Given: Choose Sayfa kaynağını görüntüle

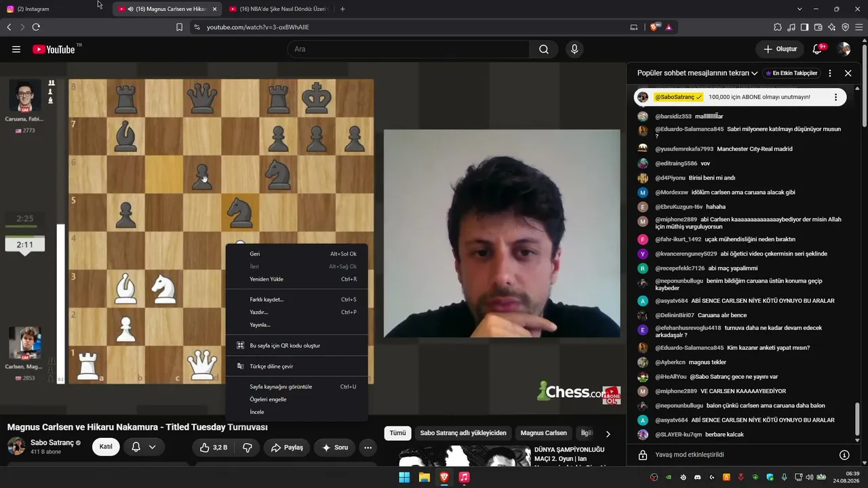Looking at the screenshot, I should coord(296,387).
